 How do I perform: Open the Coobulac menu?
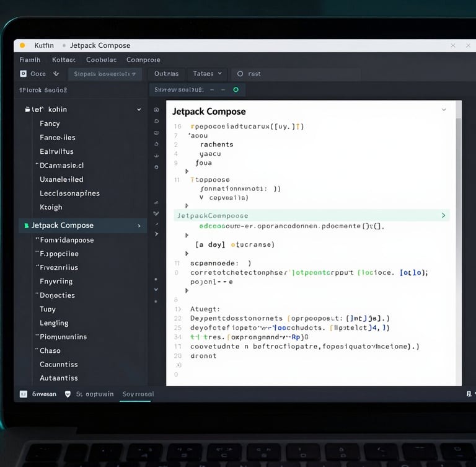[101, 60]
